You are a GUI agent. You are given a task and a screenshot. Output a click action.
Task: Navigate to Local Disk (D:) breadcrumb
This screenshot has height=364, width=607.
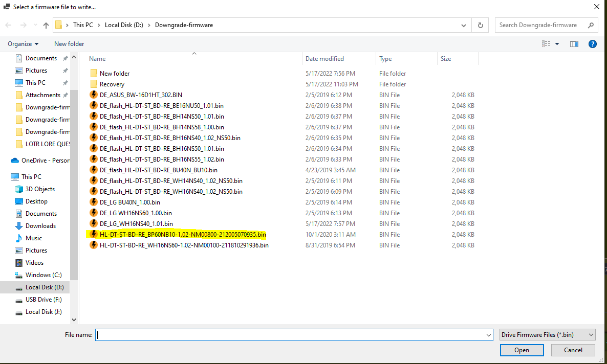124,25
